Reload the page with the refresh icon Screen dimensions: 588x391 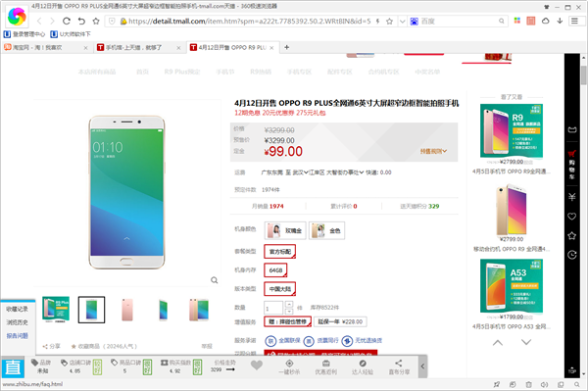tap(67, 21)
